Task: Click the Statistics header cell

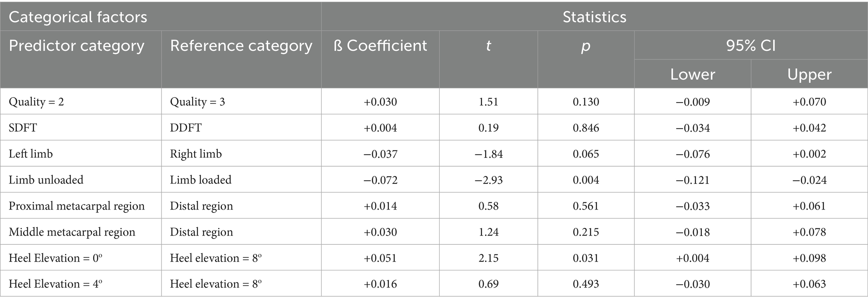Action: (594, 17)
